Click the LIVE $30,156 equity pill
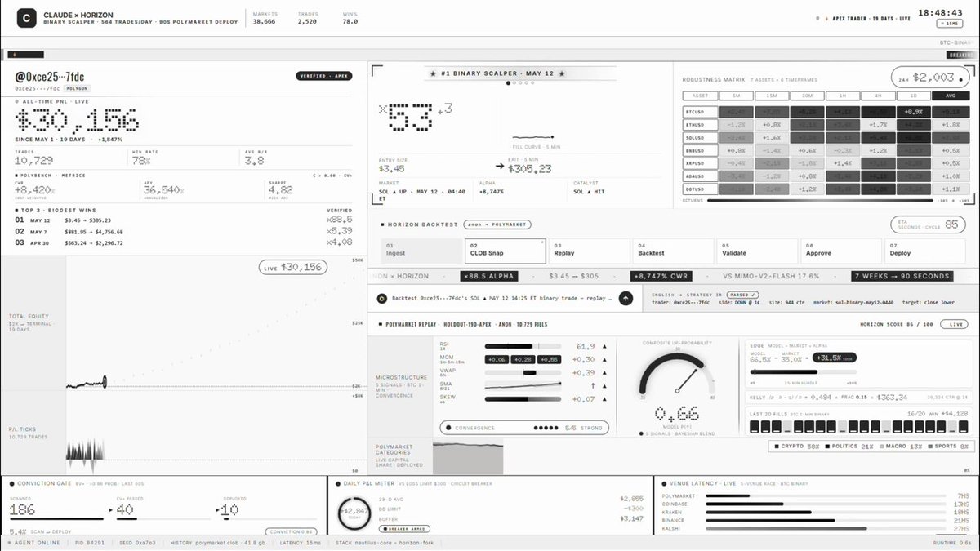 click(x=293, y=267)
